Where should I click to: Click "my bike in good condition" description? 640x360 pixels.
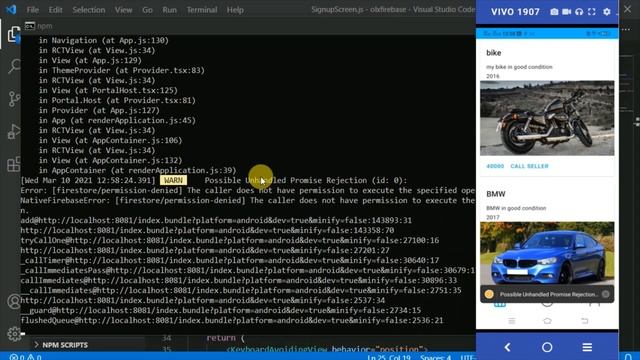519,67
